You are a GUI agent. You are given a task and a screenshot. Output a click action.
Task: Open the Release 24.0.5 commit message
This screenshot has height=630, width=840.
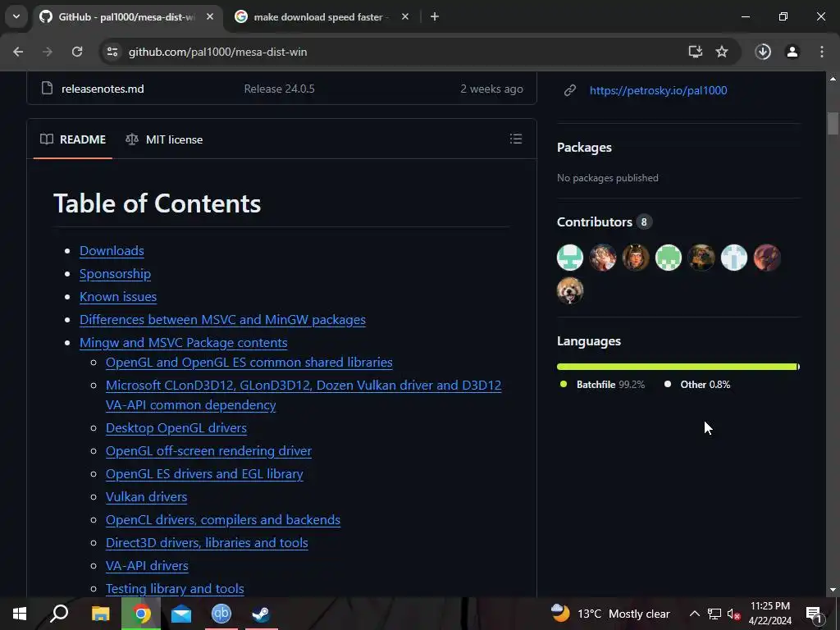click(279, 89)
